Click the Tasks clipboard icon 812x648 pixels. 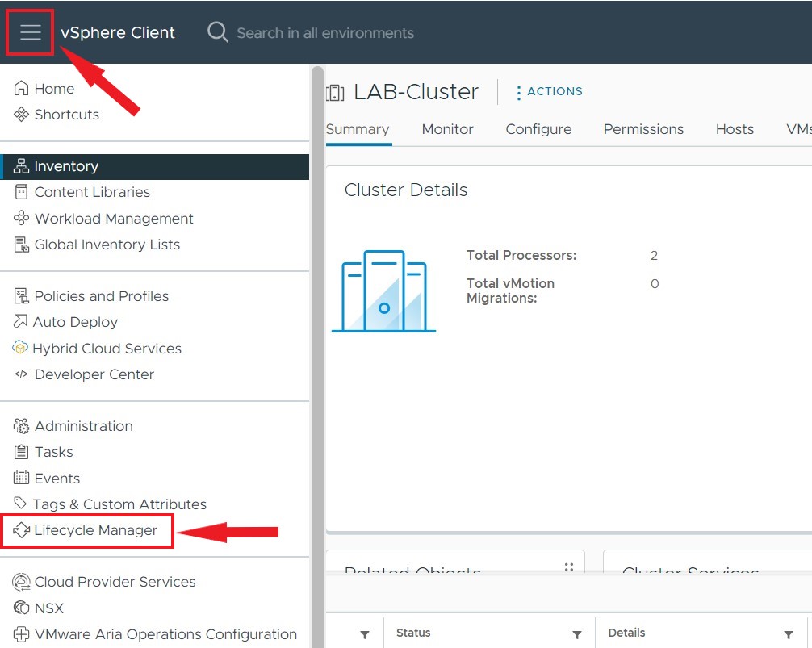21,452
